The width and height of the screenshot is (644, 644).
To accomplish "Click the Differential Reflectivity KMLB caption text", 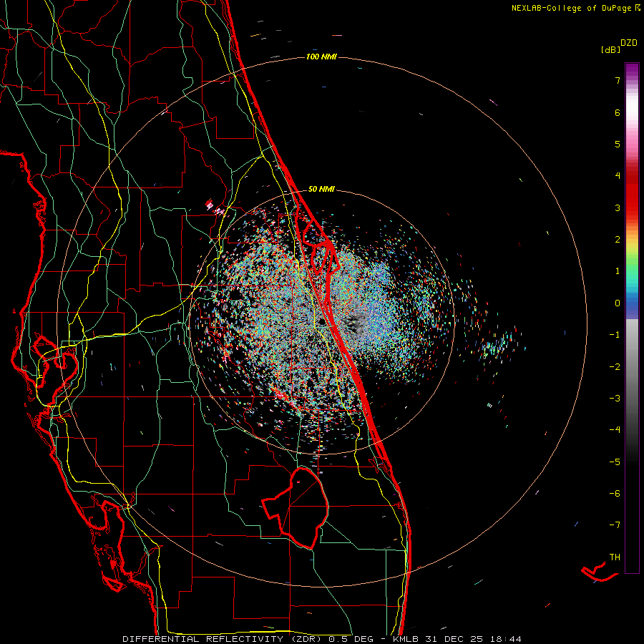I will [322, 639].
